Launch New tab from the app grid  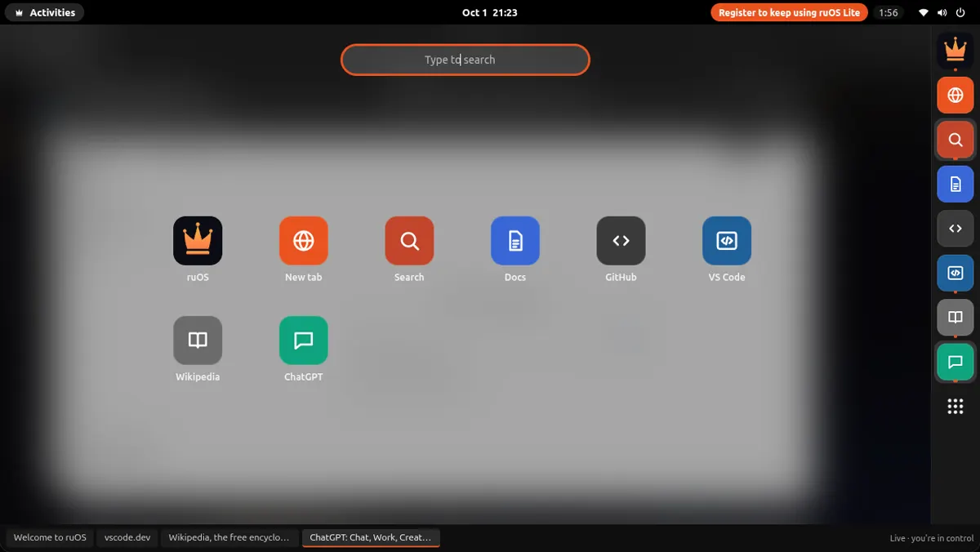point(304,241)
